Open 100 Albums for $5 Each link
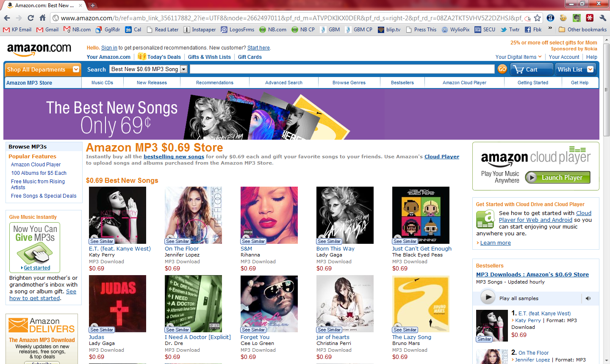This screenshot has width=610, height=364. coord(39,173)
